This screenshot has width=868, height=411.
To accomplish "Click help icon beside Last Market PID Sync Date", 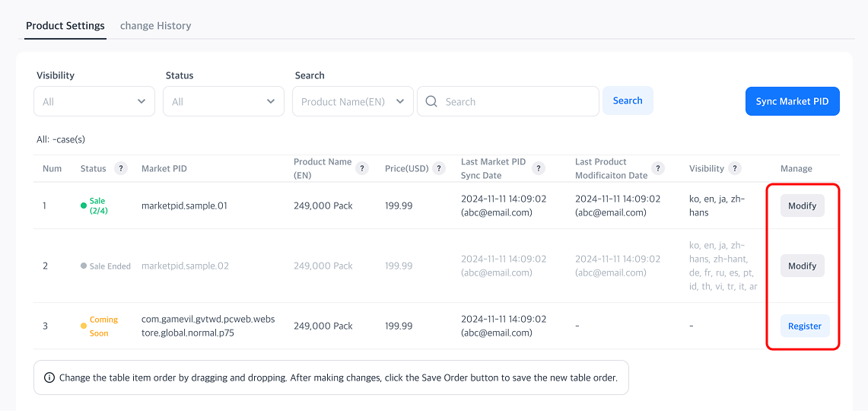I will pos(539,168).
